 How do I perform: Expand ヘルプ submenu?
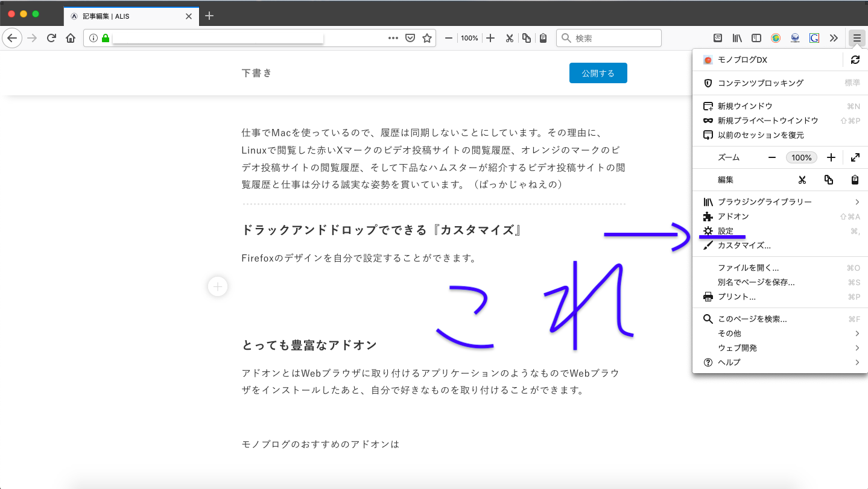780,362
